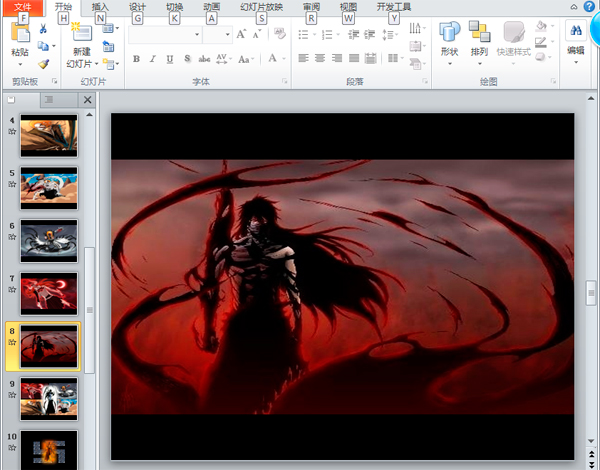Open the Shapes (形状) gallery
Screen dimensions: 600x470
point(450,43)
